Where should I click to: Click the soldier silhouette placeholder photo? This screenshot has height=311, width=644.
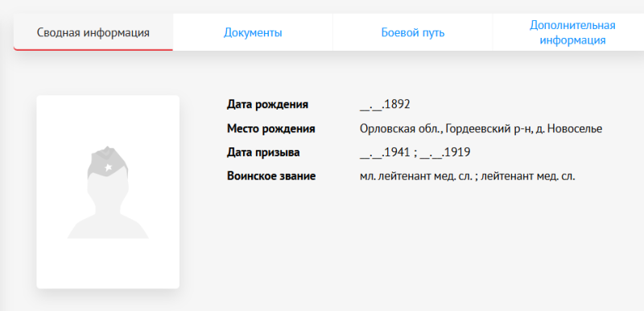click(x=108, y=192)
